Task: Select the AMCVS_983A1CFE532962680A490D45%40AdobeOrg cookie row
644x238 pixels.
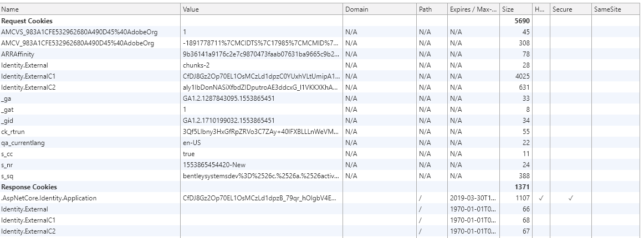Action: pos(320,32)
